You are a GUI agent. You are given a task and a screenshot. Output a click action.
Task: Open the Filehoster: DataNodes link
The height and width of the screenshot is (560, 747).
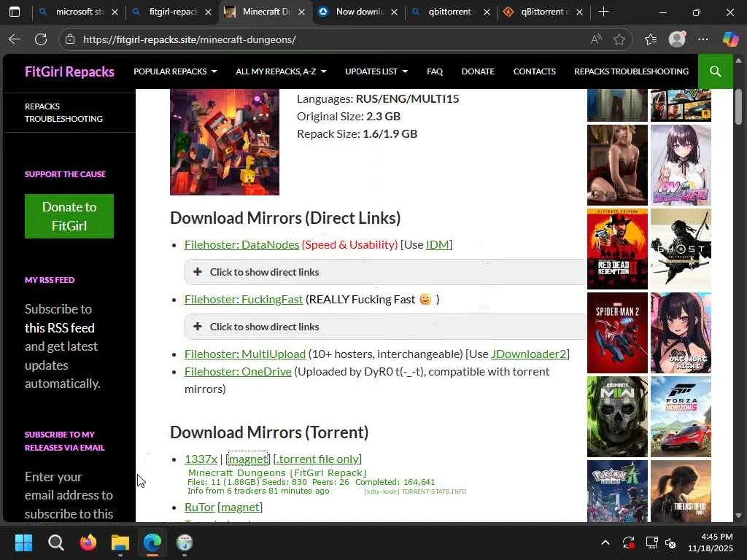click(x=241, y=245)
